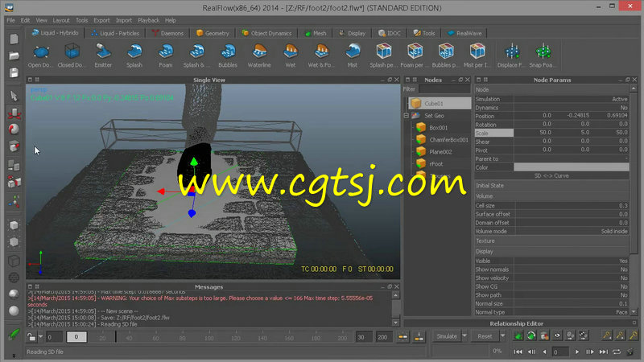This screenshot has width=644, height=362.
Task: Click the Displace Field icon
Action: click(512, 51)
